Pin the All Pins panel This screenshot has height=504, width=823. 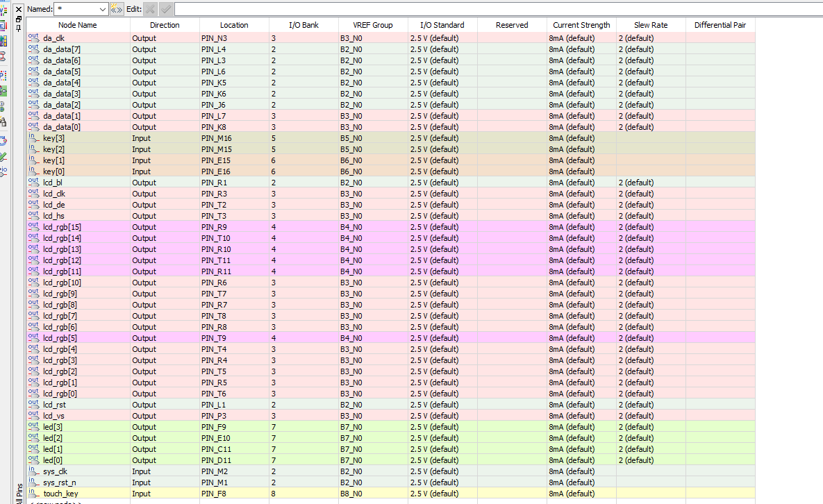pyautogui.click(x=18, y=28)
